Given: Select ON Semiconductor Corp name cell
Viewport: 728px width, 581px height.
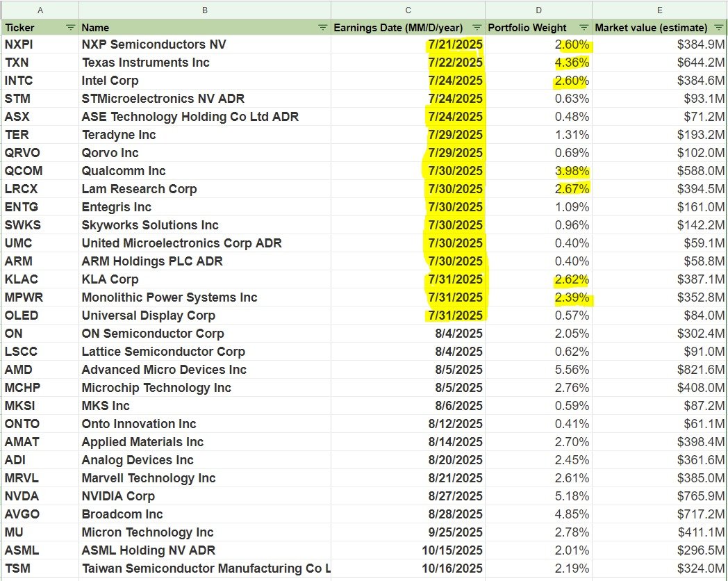Looking at the screenshot, I should (205, 334).
